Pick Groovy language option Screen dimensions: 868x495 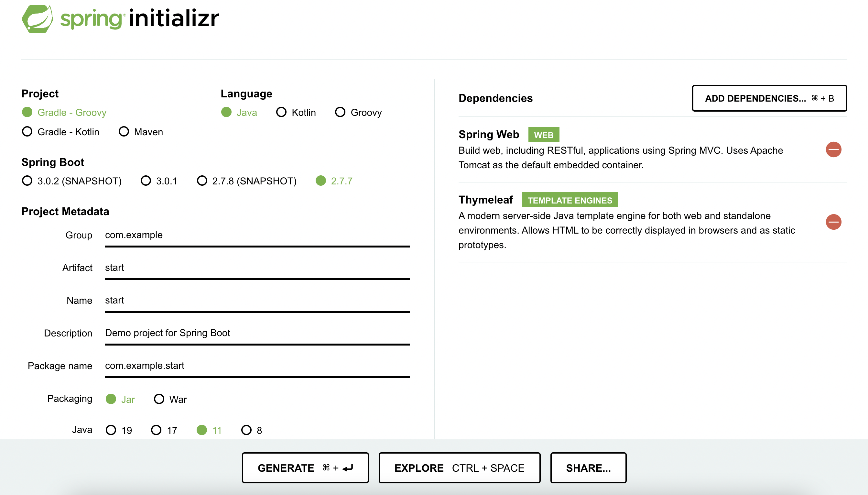coord(358,112)
